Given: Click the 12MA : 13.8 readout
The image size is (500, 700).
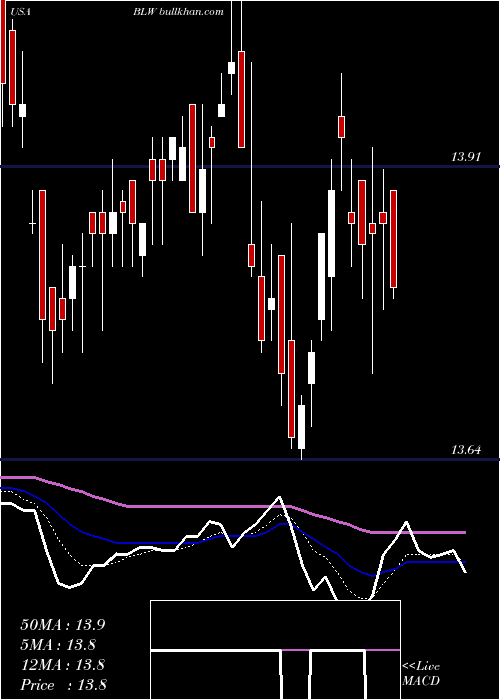Looking at the screenshot, I should pos(63,665).
